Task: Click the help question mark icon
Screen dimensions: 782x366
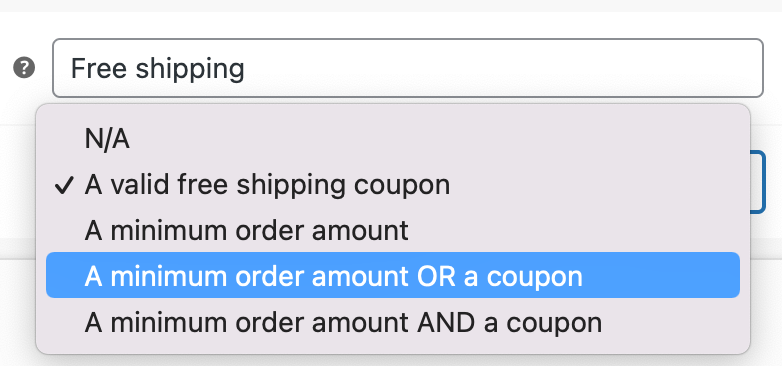Action: click(24, 68)
